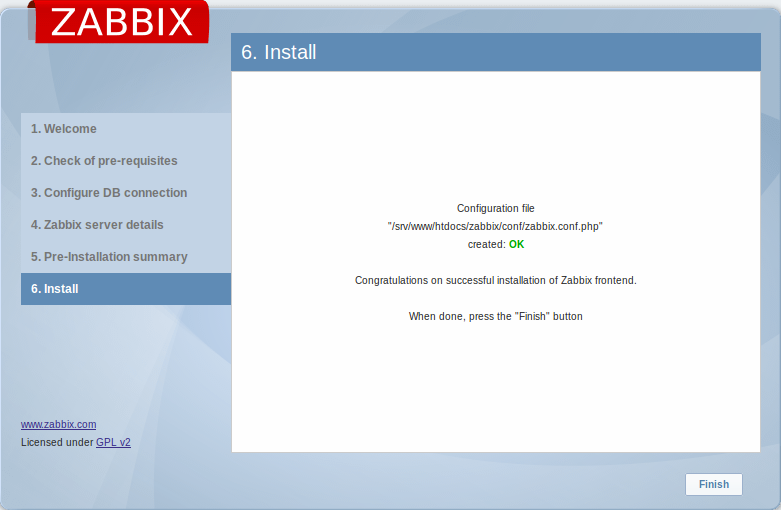Click the Congratulations on successful installation message
The height and width of the screenshot is (510, 781).
click(x=496, y=280)
